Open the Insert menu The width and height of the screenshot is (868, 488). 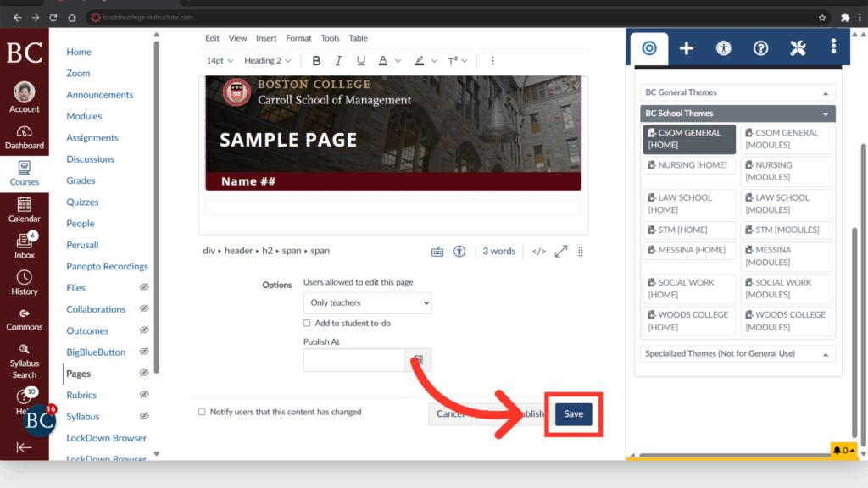pos(266,38)
